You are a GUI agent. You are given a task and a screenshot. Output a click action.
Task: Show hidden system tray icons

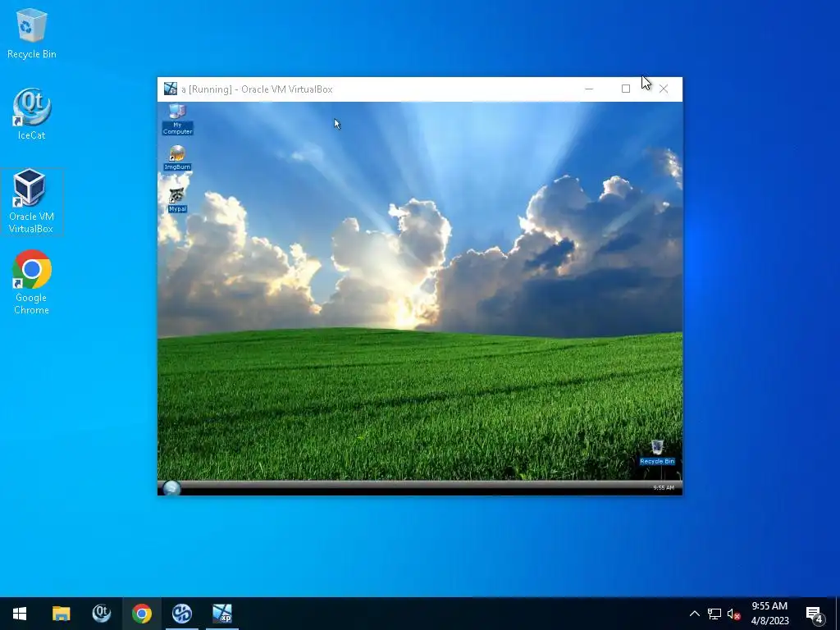tap(694, 614)
